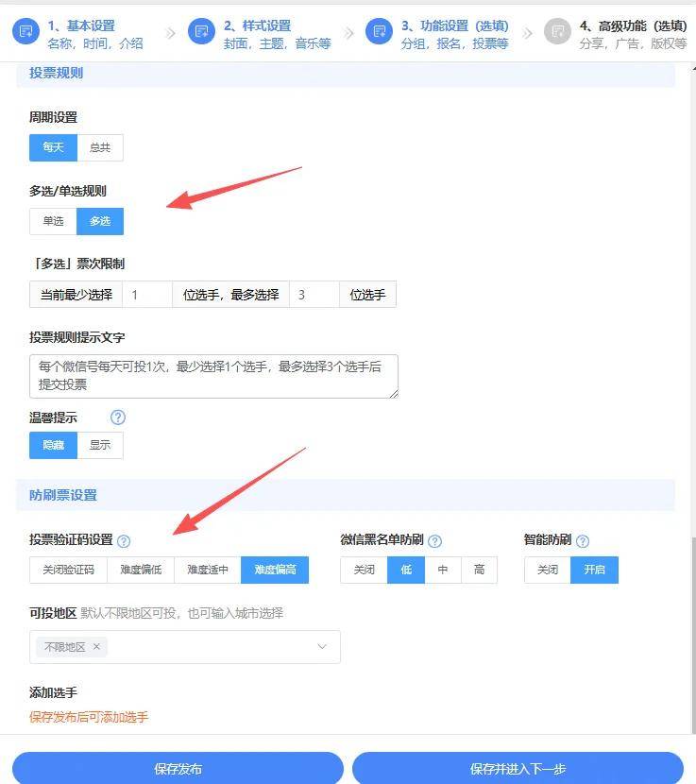The height and width of the screenshot is (784, 696).
Task: Turn off 智能防刷 with 关闭
Action: [x=548, y=570]
